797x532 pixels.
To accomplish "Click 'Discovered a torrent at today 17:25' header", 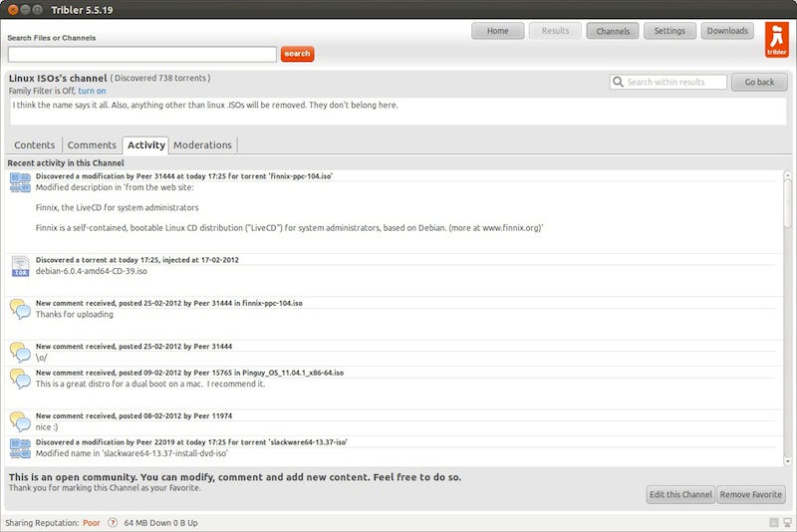I will pos(137,260).
